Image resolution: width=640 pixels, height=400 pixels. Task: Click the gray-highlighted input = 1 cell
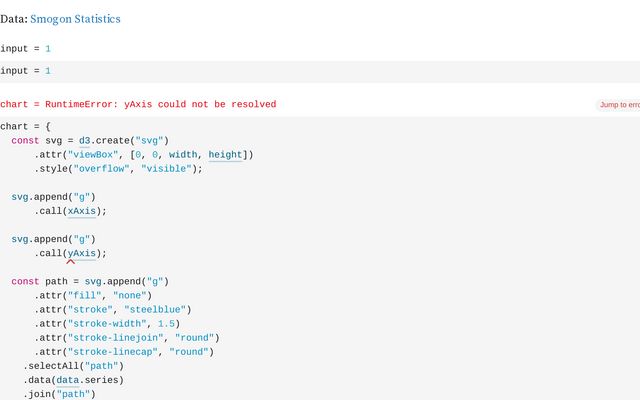click(26, 71)
